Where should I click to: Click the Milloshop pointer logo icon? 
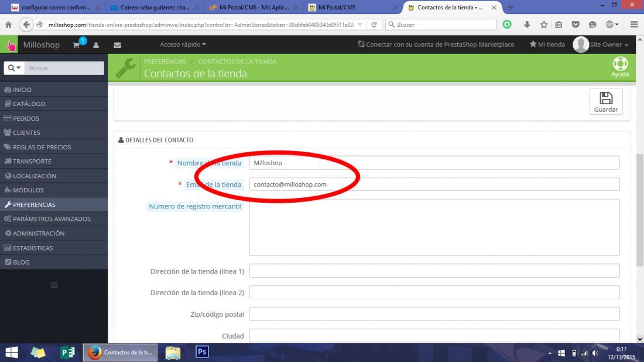click(x=9, y=45)
